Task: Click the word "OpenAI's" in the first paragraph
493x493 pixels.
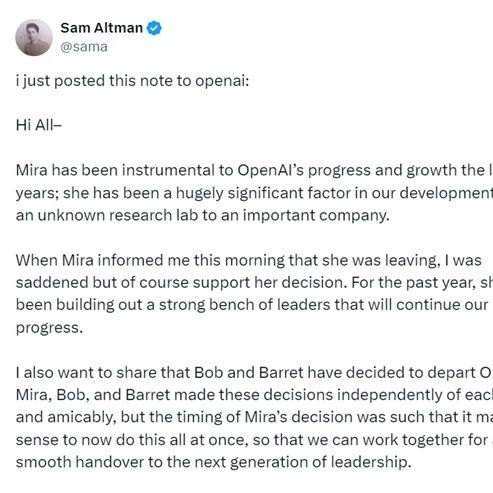Action: [x=270, y=170]
